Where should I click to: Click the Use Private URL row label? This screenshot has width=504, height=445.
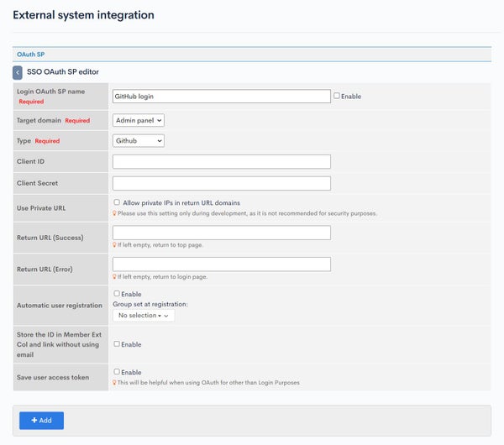tap(41, 208)
